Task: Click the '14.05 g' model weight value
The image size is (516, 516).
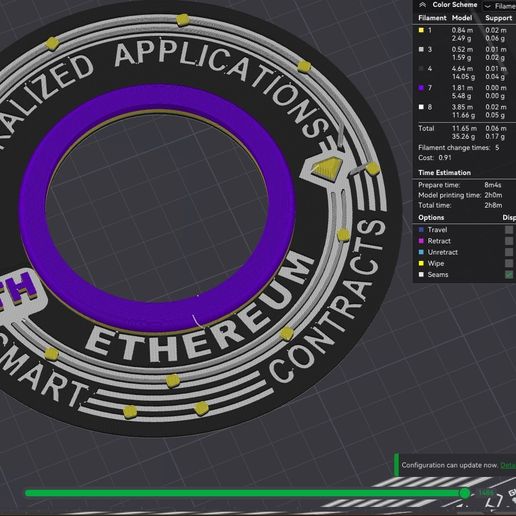Action: (463, 77)
